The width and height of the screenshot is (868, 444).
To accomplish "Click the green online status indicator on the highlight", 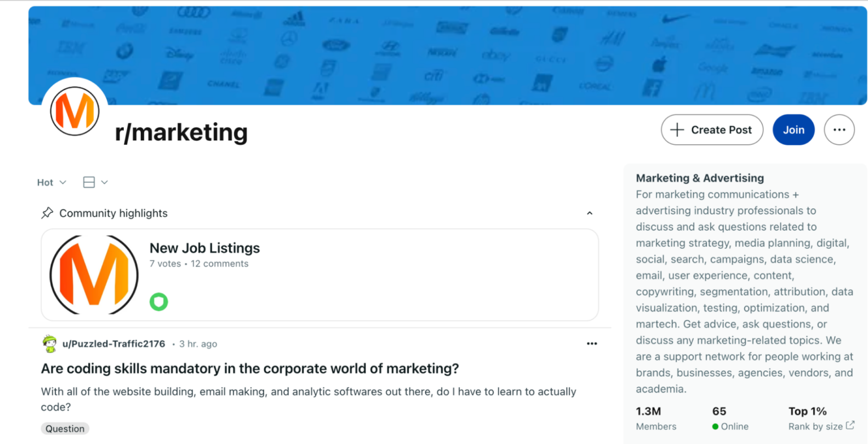I will (159, 301).
